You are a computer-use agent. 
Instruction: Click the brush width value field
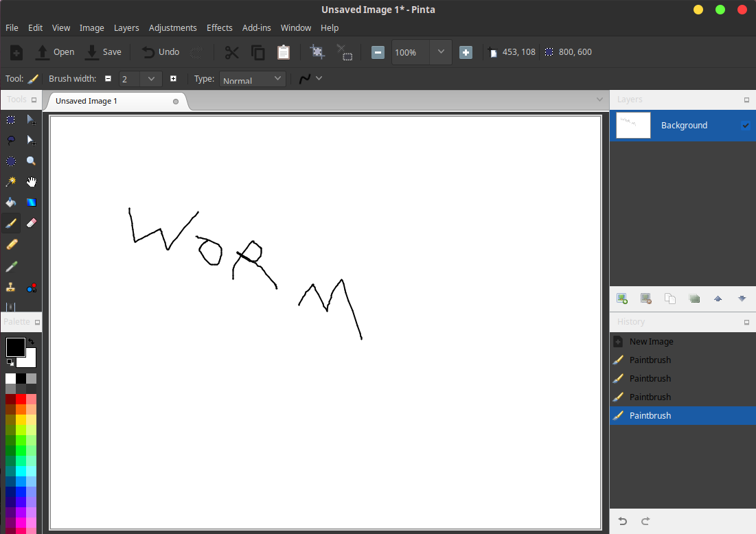click(x=130, y=79)
